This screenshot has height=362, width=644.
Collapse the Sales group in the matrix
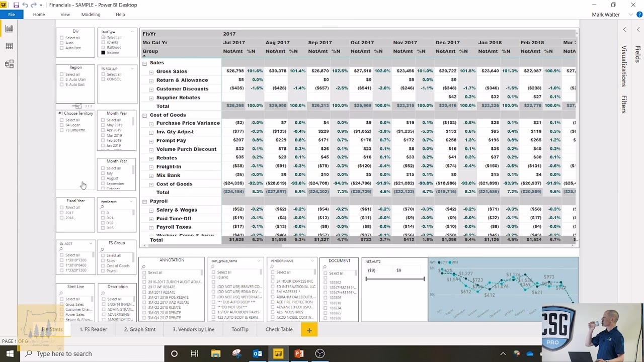(x=144, y=63)
